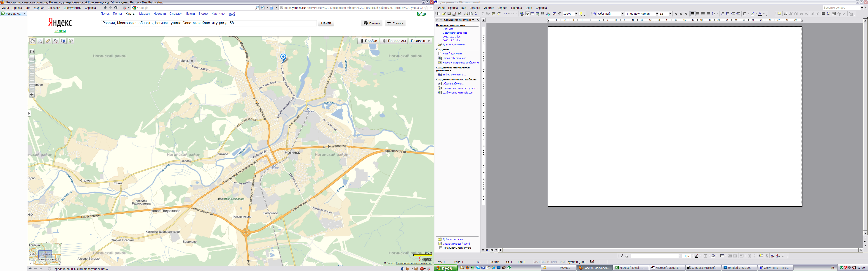Viewport: 868px width, 271px height.
Task: Click the Undo arrow in Word toolbar
Action: [x=505, y=14]
